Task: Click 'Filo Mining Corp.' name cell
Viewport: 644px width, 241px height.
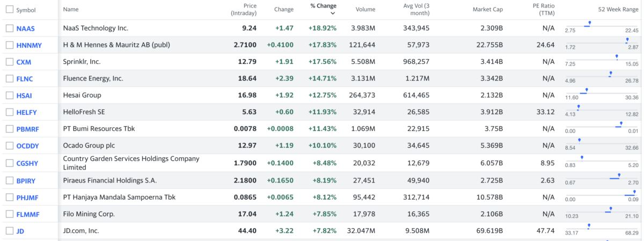Action: coord(89,214)
